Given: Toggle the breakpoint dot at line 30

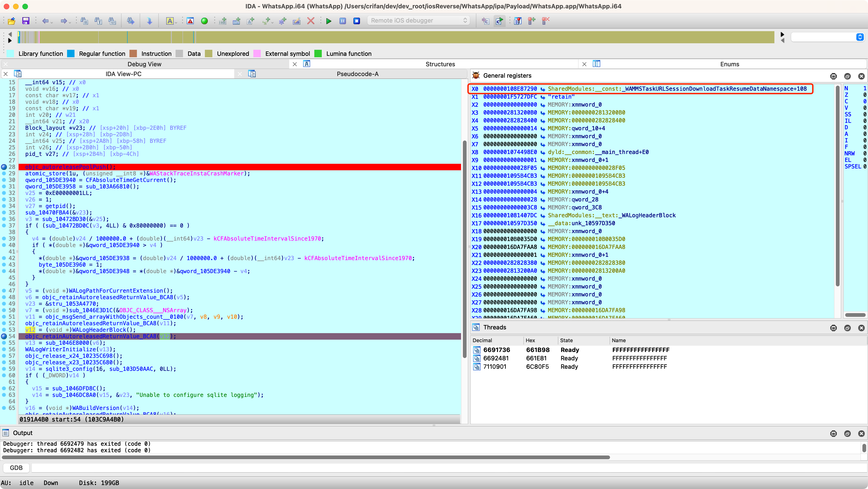Looking at the screenshot, I should 4,180.
